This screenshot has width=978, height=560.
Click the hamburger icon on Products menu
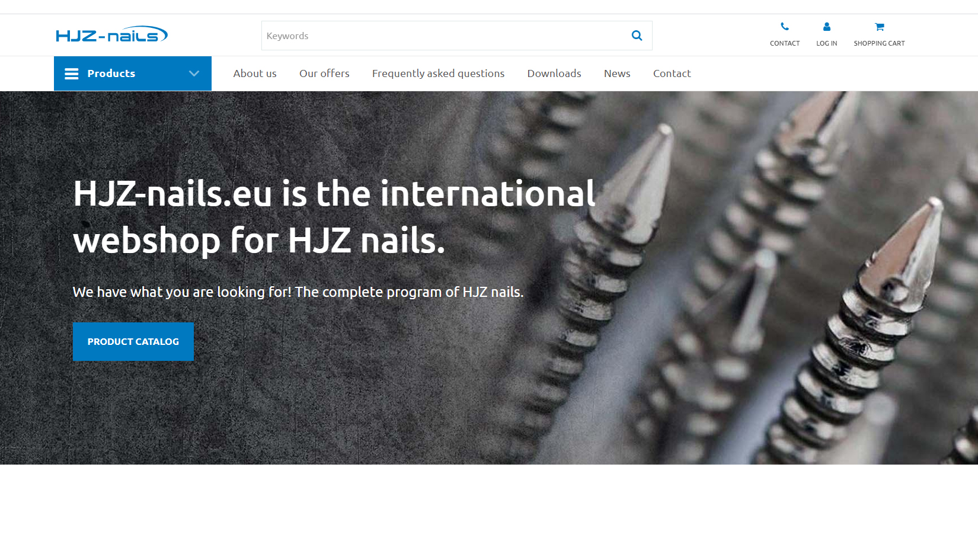(x=71, y=73)
